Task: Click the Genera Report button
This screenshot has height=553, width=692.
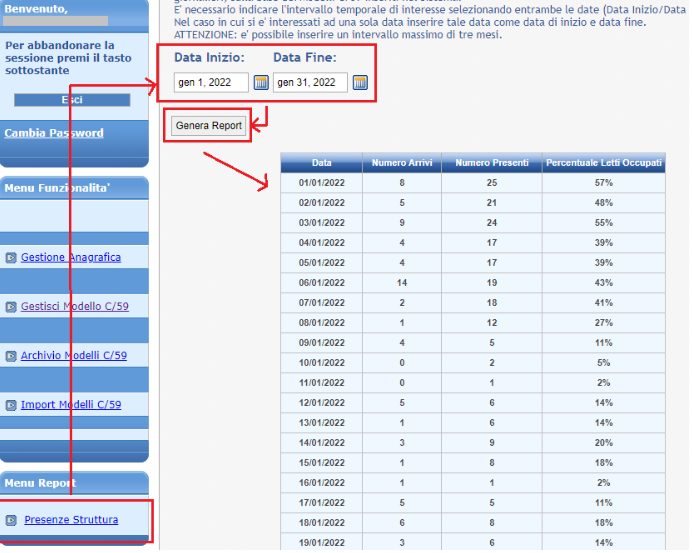Action: click(209, 126)
